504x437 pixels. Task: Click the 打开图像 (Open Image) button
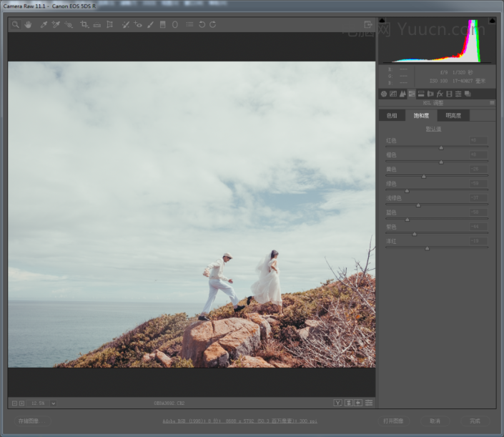coord(394,421)
